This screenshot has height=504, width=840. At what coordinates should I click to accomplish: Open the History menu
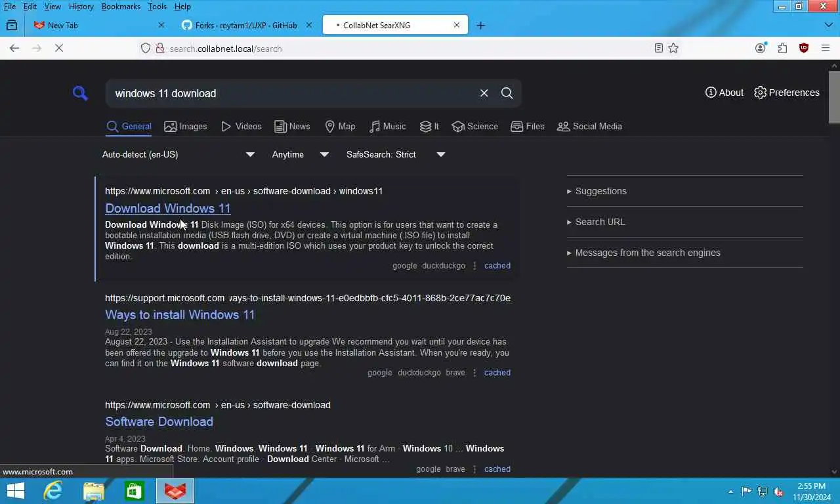pos(81,6)
